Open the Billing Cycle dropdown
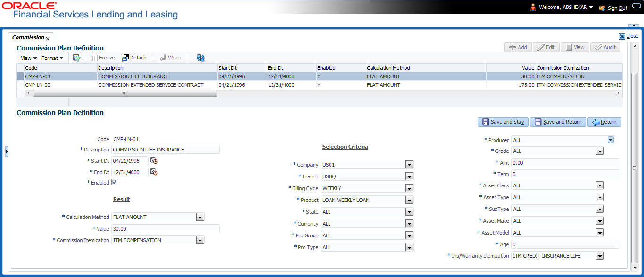Viewport: 644px width, 277px height. coord(409,188)
